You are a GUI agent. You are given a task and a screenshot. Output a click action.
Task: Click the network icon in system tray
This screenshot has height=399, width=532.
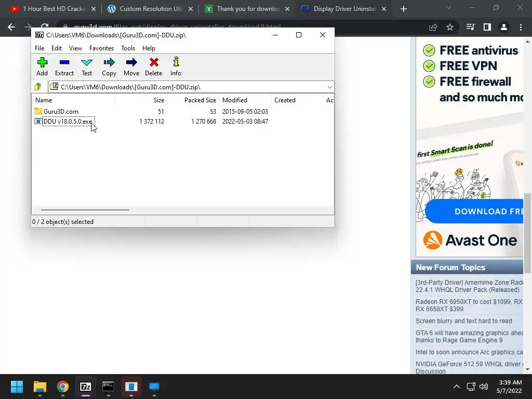pos(471,387)
